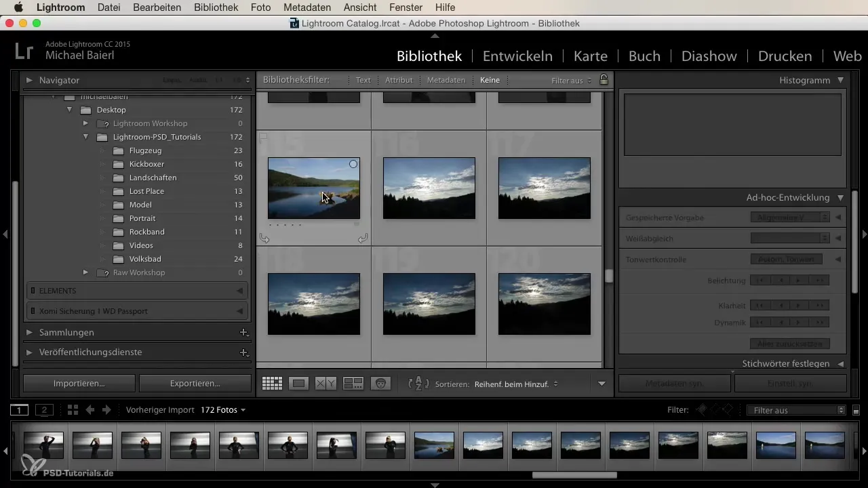This screenshot has height=488, width=868.
Task: Click the Exportieren button
Action: (x=195, y=383)
